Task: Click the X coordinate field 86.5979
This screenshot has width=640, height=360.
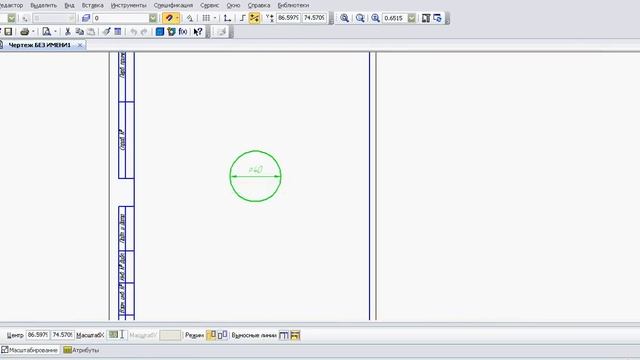Action: pos(288,18)
